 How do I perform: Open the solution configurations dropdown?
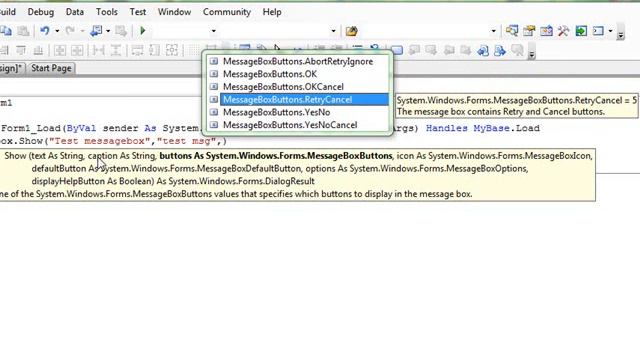point(213,31)
